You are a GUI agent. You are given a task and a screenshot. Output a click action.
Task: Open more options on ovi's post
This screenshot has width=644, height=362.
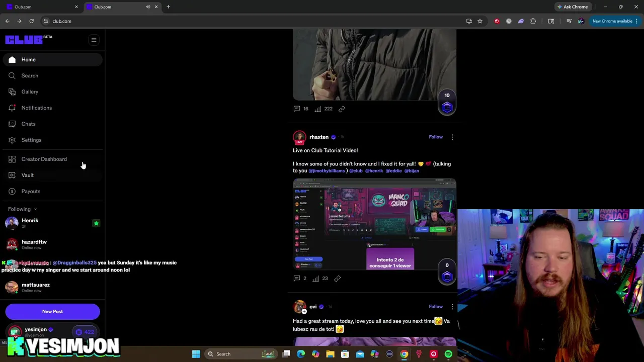coord(452,306)
